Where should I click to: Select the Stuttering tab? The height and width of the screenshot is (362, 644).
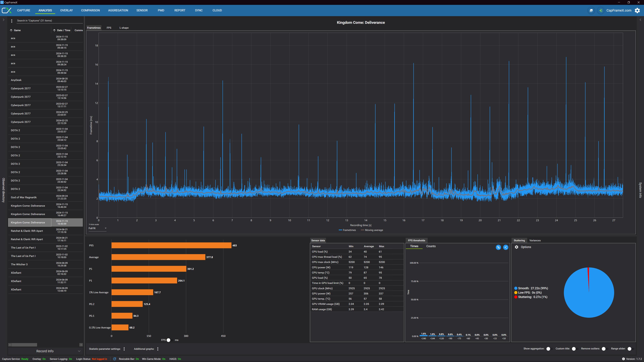tap(519, 240)
